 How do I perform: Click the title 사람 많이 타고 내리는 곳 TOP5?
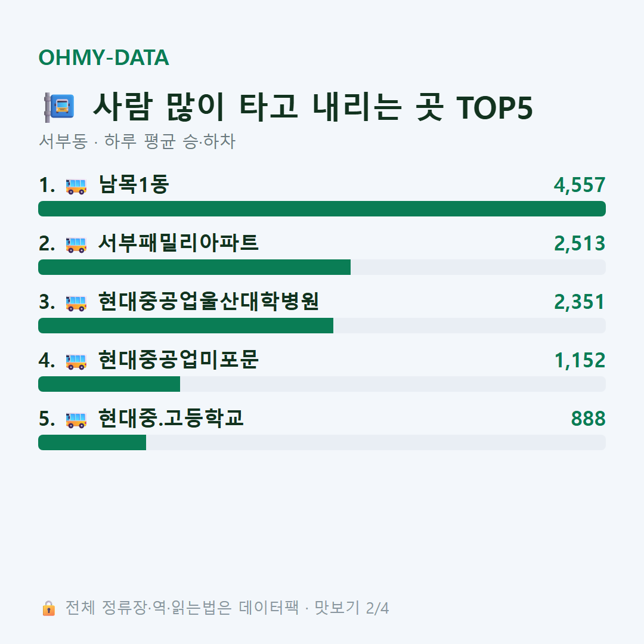[x=313, y=107]
